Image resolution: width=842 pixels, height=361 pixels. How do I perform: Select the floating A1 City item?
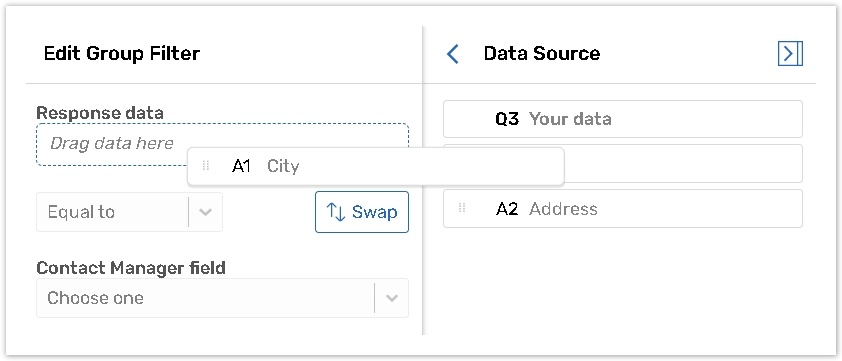(x=375, y=166)
